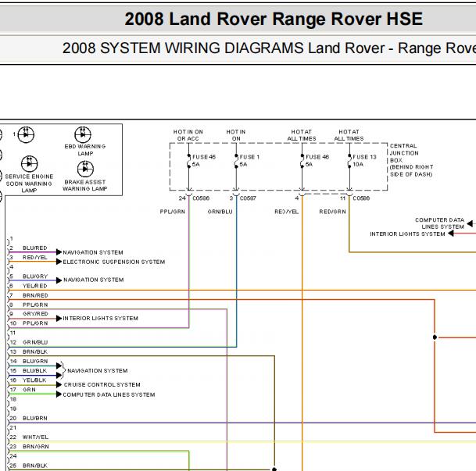Click the lamp symbol numbered 1
This screenshot has height=471, width=476.
26,134
